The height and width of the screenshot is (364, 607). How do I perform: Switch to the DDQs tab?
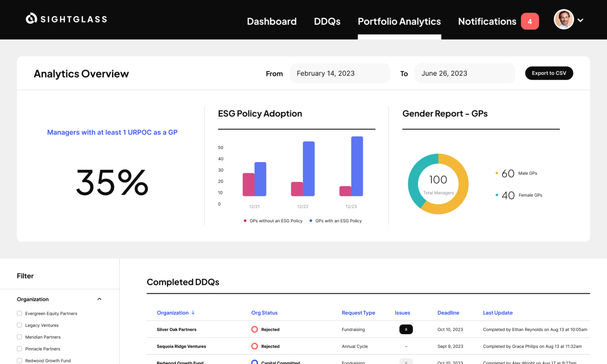(327, 21)
